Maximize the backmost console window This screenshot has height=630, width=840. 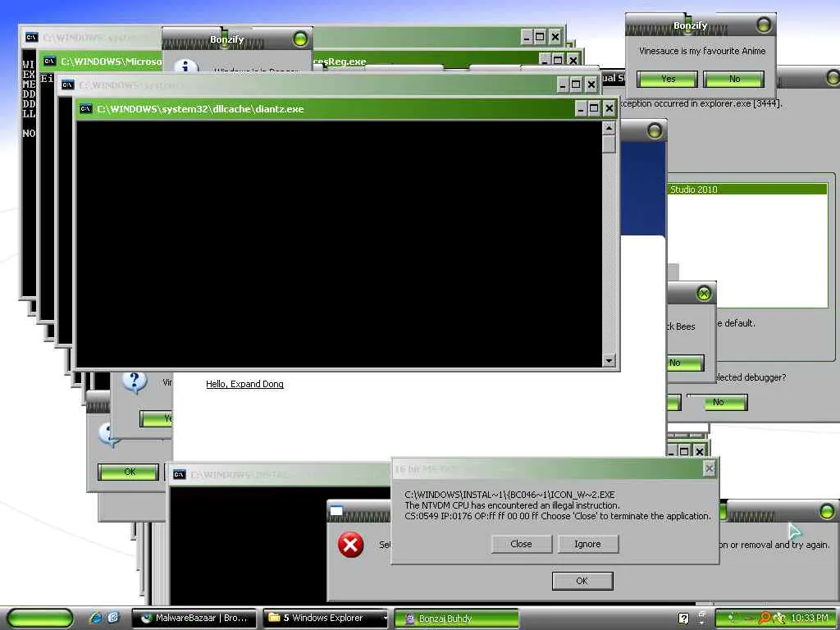pos(540,37)
